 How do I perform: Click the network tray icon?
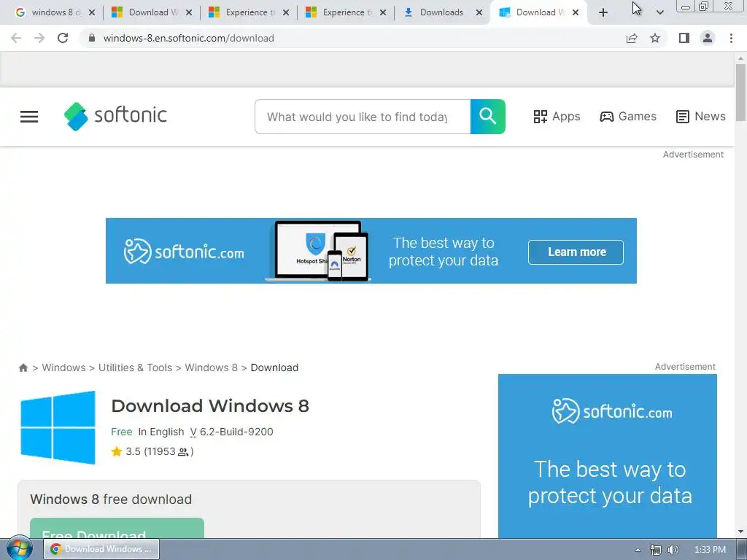click(656, 550)
